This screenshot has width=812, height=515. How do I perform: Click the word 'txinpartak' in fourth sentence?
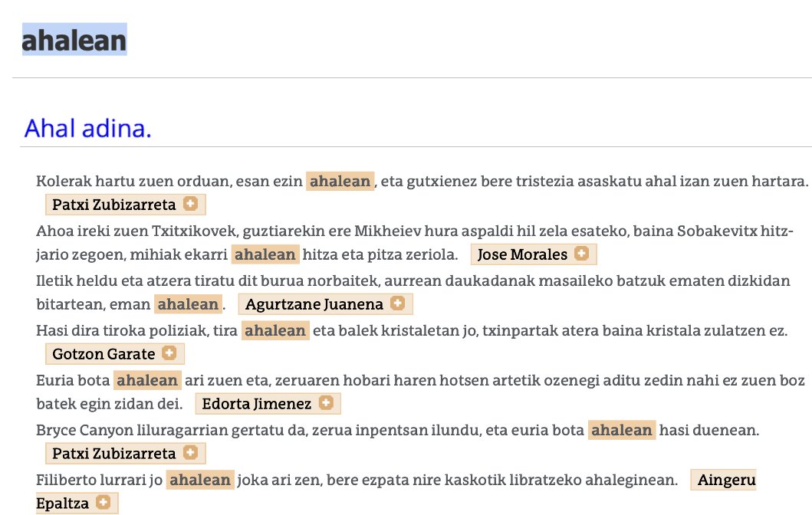(521, 330)
